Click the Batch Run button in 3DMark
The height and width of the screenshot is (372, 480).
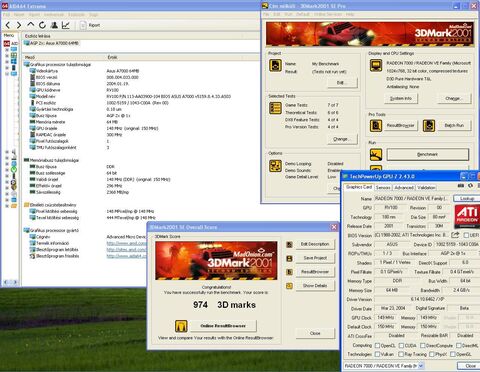(x=454, y=126)
